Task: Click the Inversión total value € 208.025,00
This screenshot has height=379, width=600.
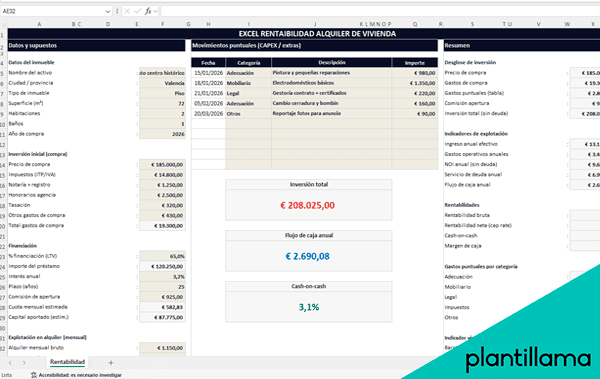Action: [308, 205]
